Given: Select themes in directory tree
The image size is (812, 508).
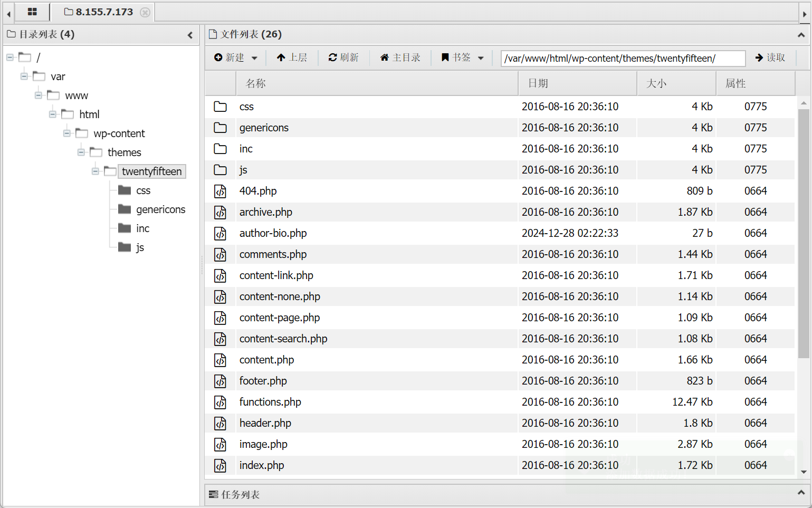Looking at the screenshot, I should coord(125,152).
